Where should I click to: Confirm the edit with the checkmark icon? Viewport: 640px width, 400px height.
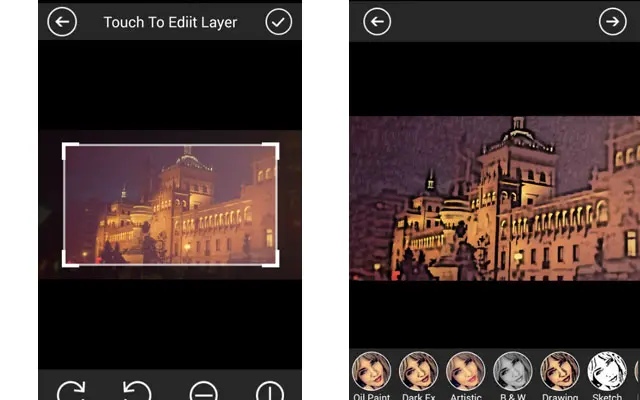pyautogui.click(x=279, y=22)
